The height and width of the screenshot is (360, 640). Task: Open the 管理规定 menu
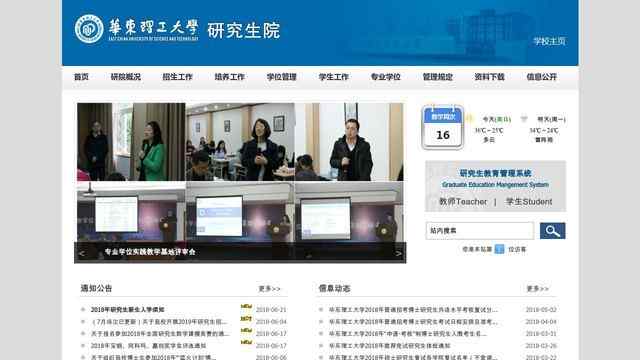click(x=438, y=77)
